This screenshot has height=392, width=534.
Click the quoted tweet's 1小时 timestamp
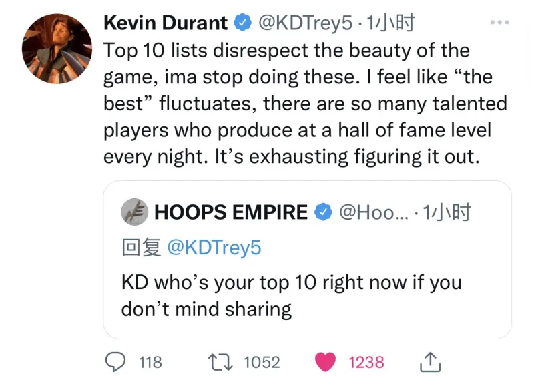447,212
